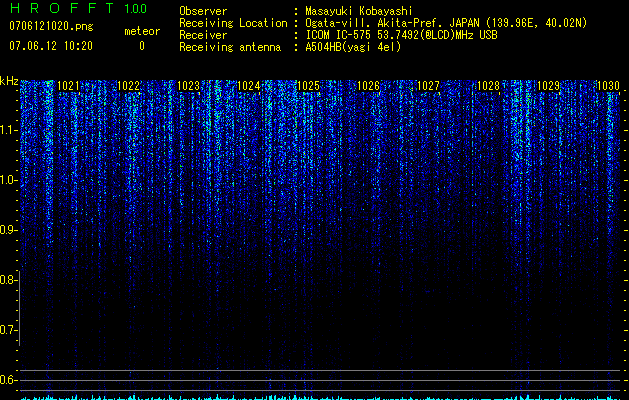Select observer name Masayuki Kobayashi
Viewport: 629px width, 400px height.
[x=359, y=11]
